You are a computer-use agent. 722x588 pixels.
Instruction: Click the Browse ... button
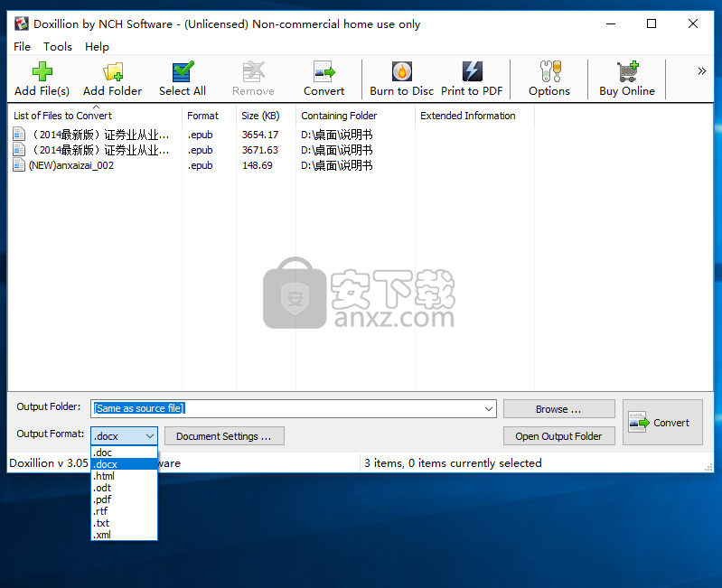point(558,408)
